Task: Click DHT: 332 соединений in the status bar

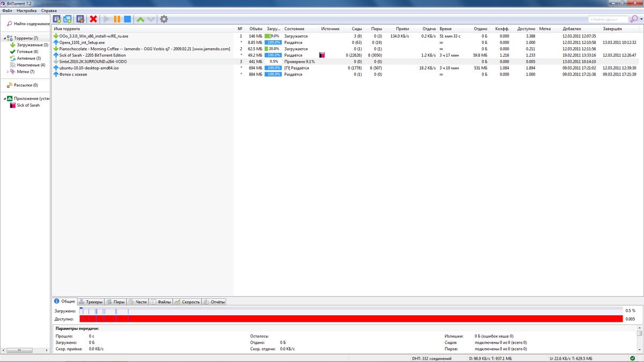Action: (x=431, y=358)
